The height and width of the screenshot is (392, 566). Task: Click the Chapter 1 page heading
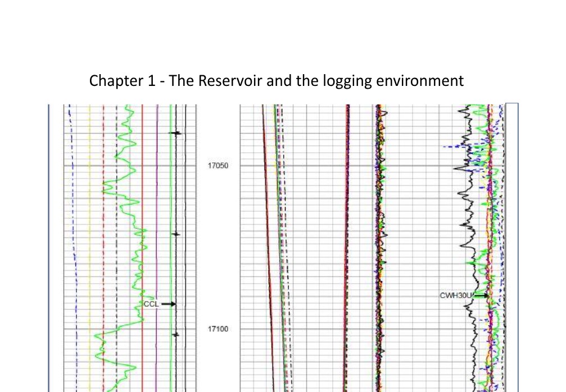click(277, 81)
